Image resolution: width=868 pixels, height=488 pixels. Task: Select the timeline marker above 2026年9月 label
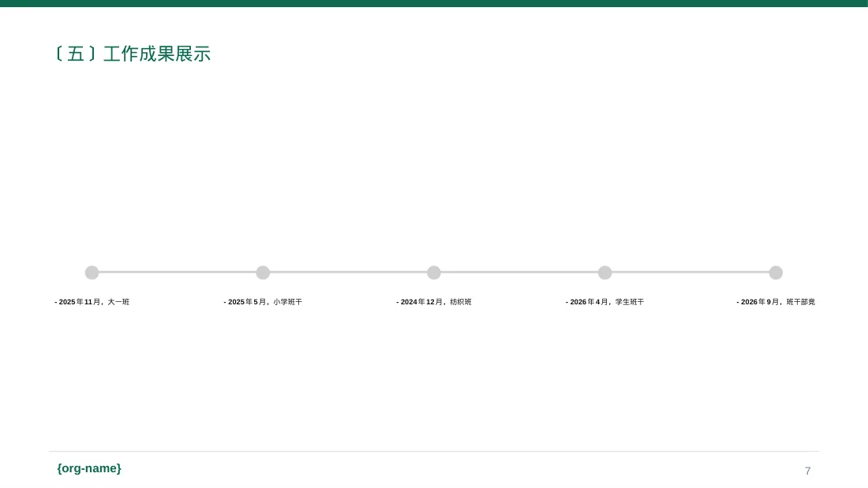776,272
